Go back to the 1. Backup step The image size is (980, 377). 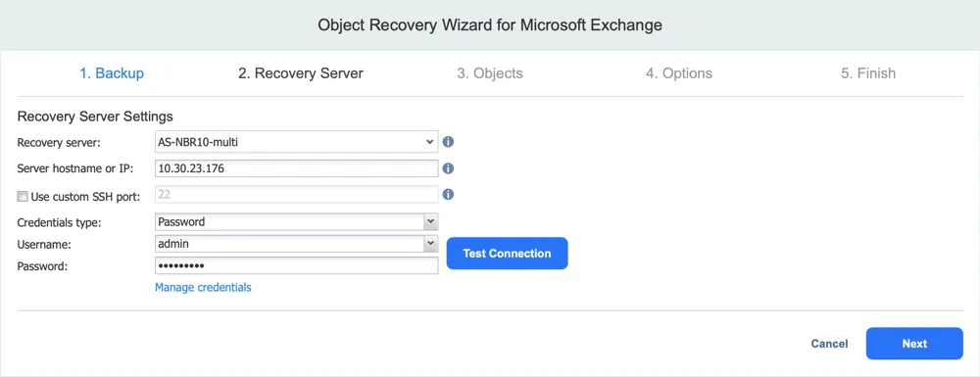tap(112, 73)
